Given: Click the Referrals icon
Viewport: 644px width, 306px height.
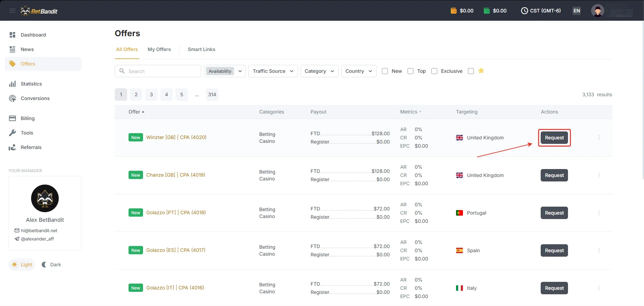Looking at the screenshot, I should [x=12, y=147].
